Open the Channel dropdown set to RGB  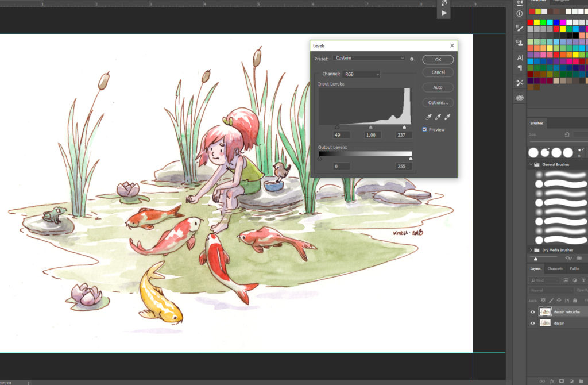click(361, 74)
